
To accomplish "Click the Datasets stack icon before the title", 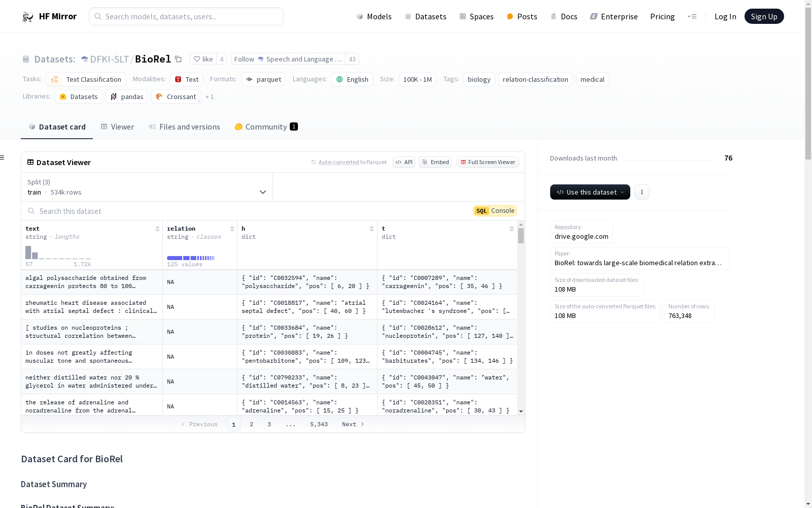I will (x=26, y=59).
